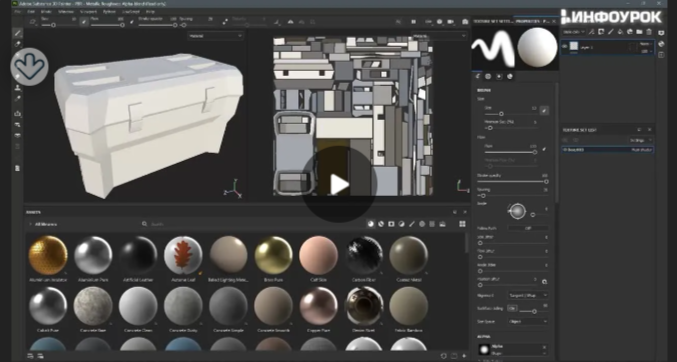Viewport: 677px width, 362px height.
Task: Select the Autumn Leaf material thumbnail
Action: coord(183,255)
